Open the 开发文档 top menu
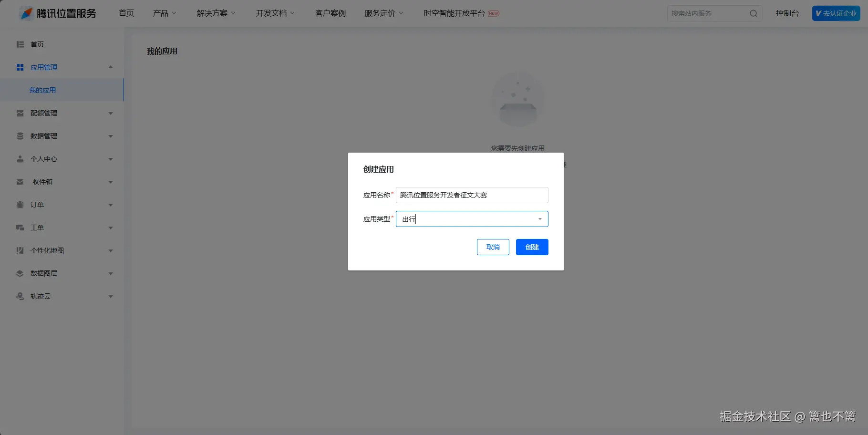Screen dimensions: 868x435 [x=275, y=13]
